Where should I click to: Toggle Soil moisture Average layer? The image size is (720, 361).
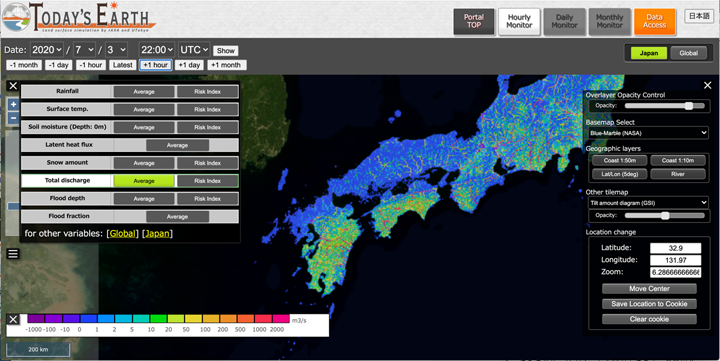point(144,128)
